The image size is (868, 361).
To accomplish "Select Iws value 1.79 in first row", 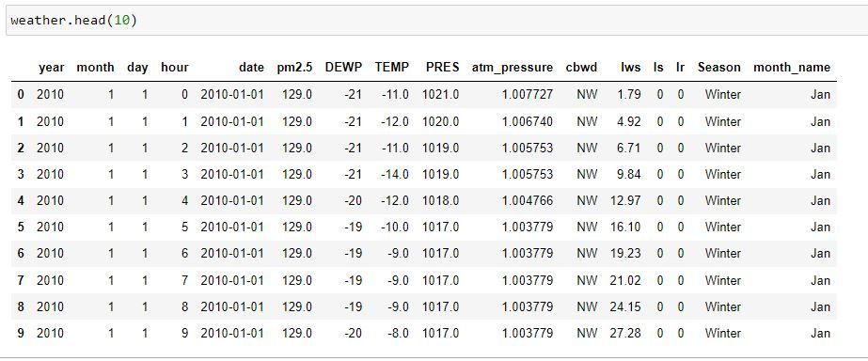I will tap(629, 95).
